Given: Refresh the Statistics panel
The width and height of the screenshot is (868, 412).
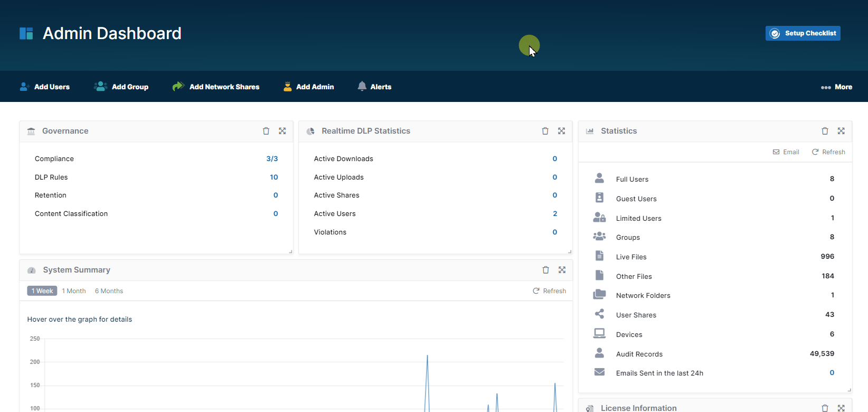Looking at the screenshot, I should 828,152.
